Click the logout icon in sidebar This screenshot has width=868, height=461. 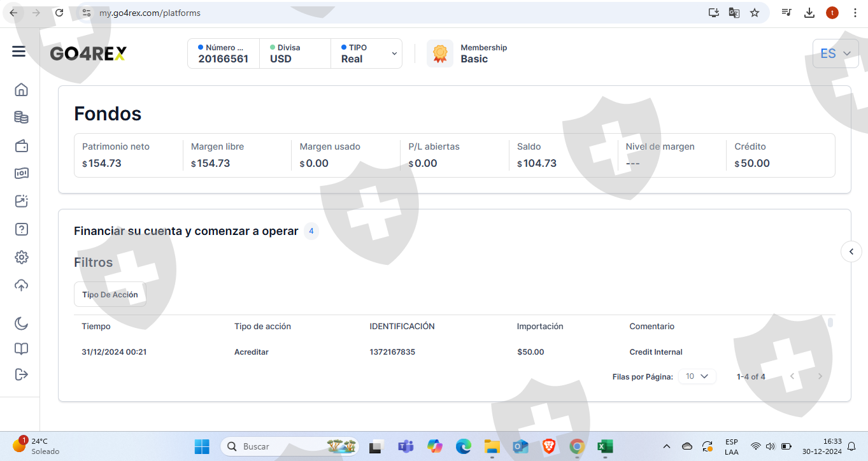click(x=22, y=374)
